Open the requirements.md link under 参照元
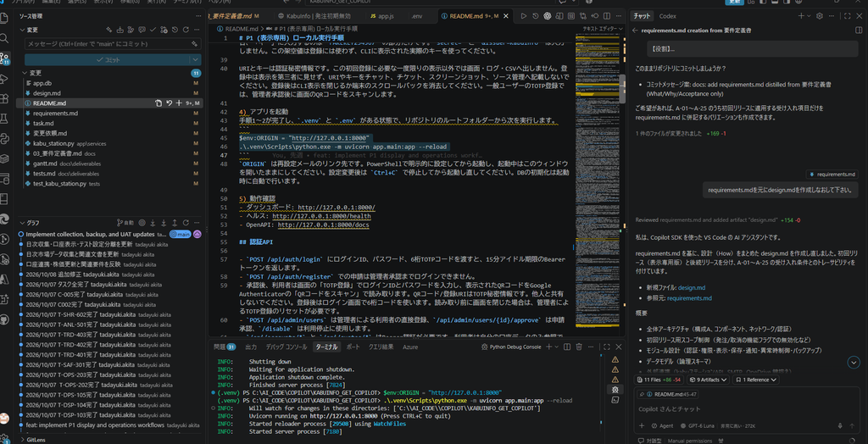Screen dimensions: 868x444 [x=689, y=298]
